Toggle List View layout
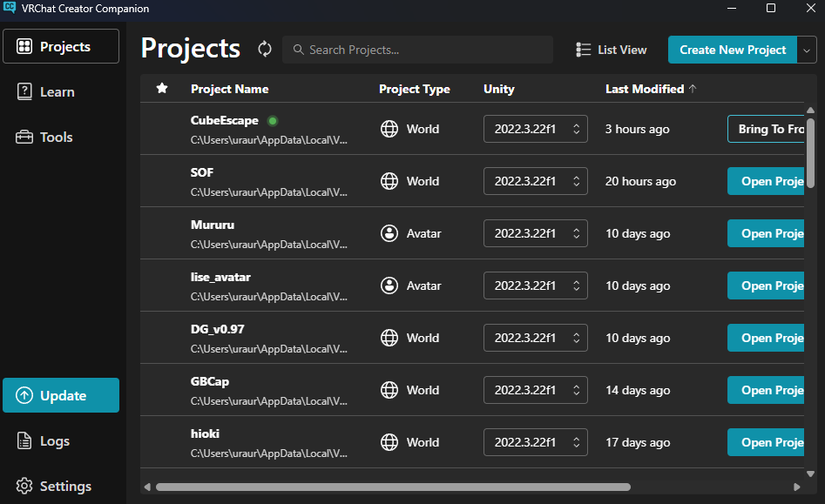825x504 pixels. [612, 50]
